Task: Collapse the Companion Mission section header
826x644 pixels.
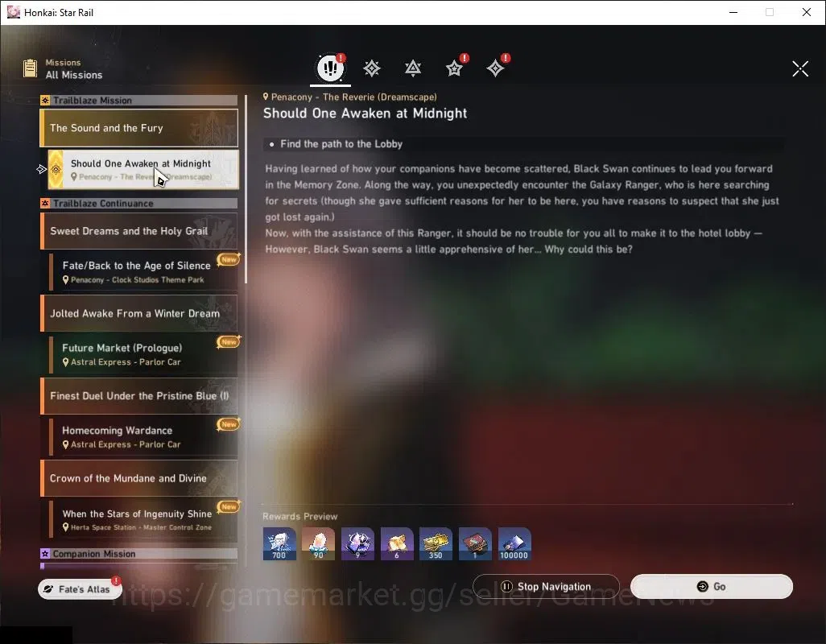Action: (x=139, y=554)
